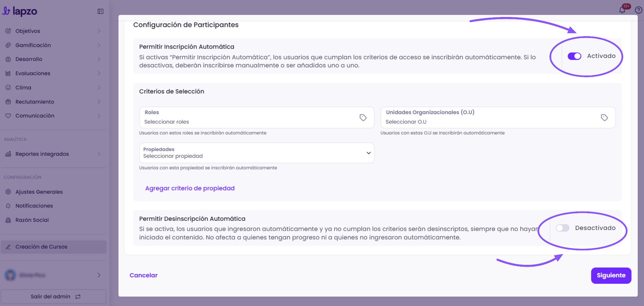Screen dimensions: 644x306
Task: Click the Ajustes Generales gear icon
Action: (8, 192)
